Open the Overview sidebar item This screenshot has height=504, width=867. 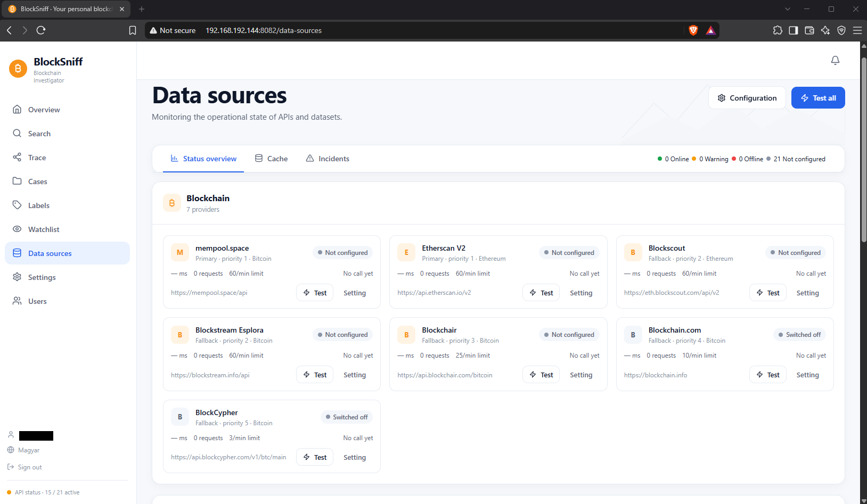(67, 110)
